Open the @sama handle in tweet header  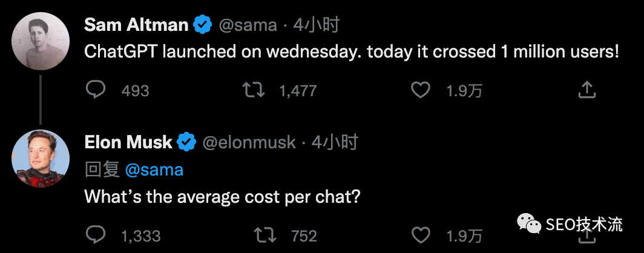(247, 25)
